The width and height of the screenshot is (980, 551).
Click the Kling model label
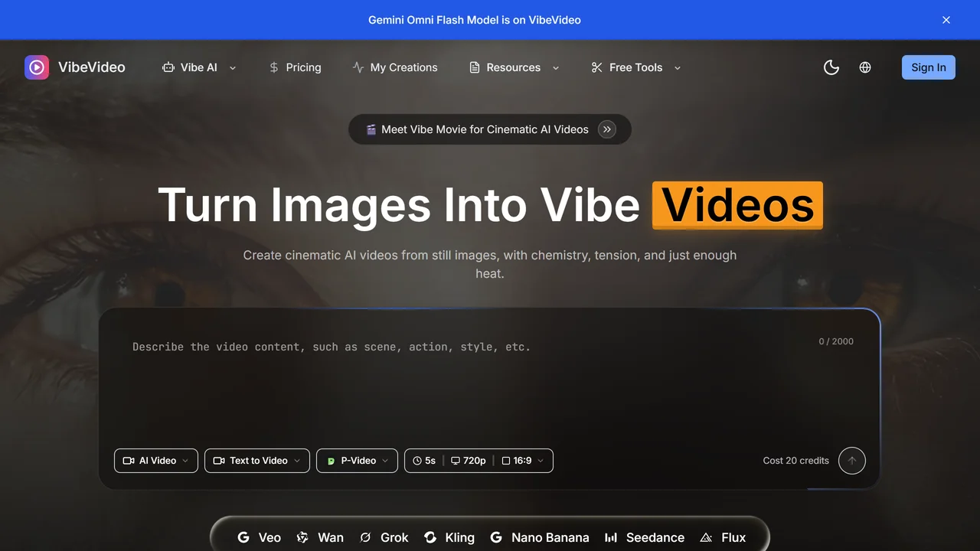[459, 537]
